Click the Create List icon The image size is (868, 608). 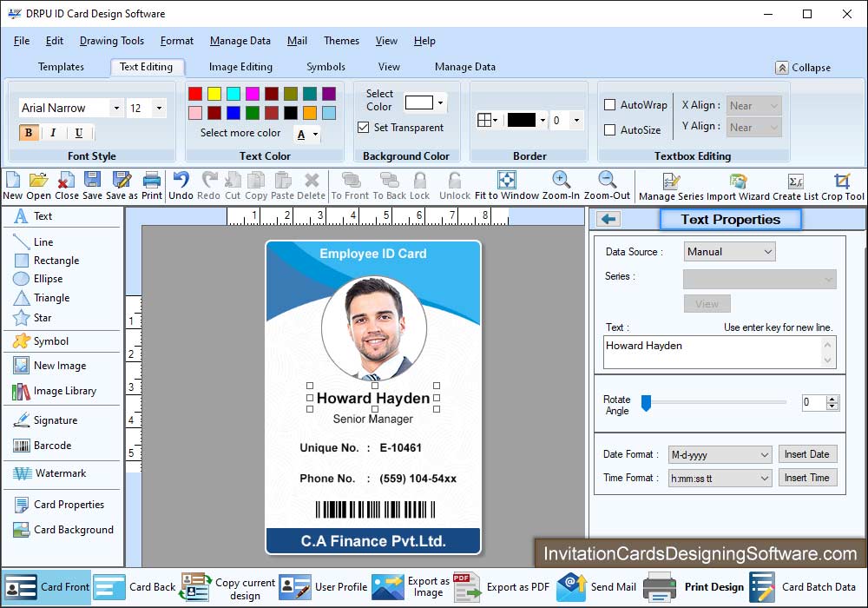(795, 181)
